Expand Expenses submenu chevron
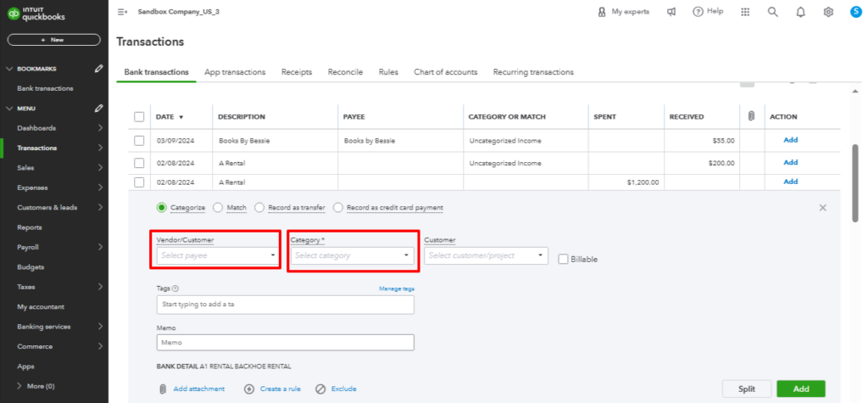 [x=100, y=188]
